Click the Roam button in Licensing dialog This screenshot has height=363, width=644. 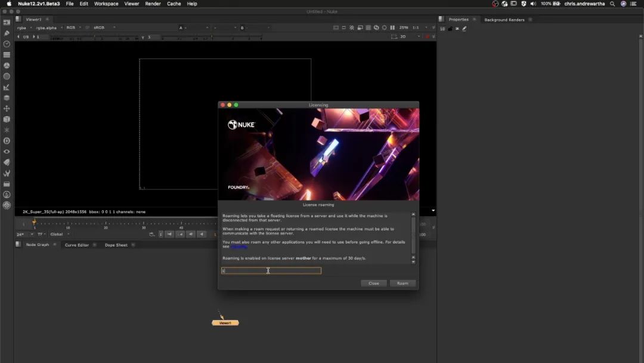tap(402, 283)
